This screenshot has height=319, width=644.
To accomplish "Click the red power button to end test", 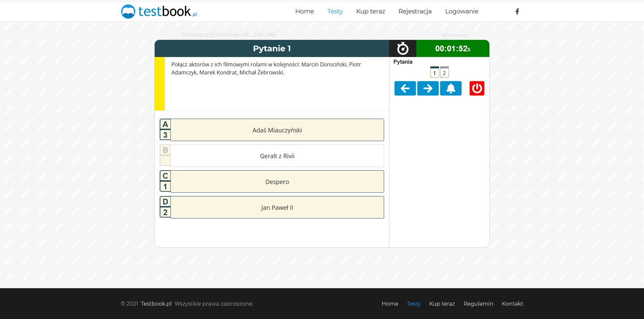I will pos(477,88).
